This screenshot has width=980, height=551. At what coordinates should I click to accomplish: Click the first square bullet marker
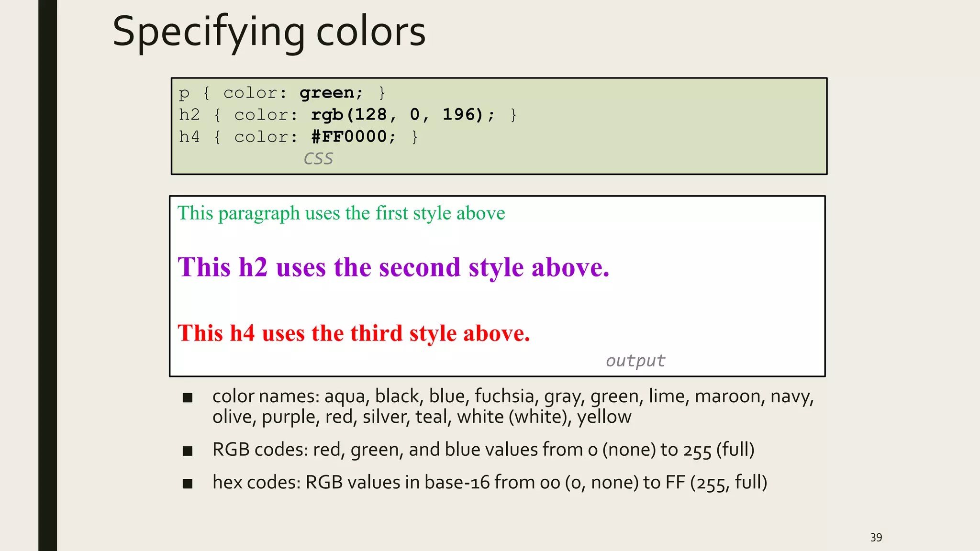coord(188,397)
